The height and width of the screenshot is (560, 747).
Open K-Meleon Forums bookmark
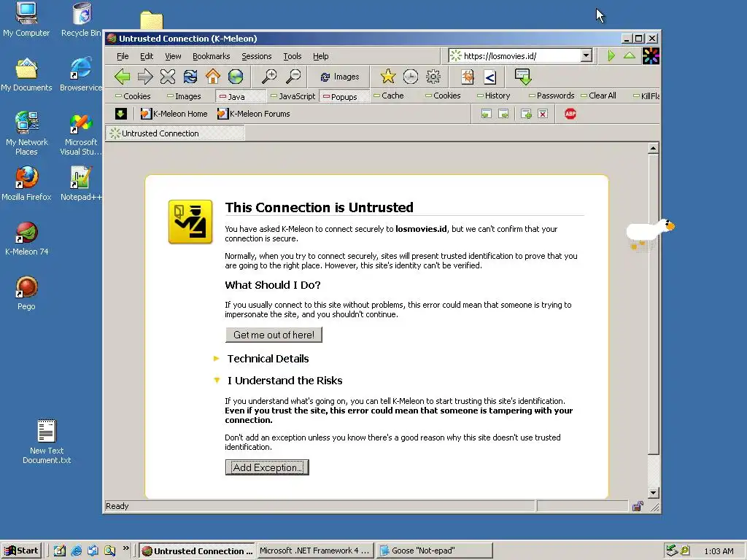[253, 114]
